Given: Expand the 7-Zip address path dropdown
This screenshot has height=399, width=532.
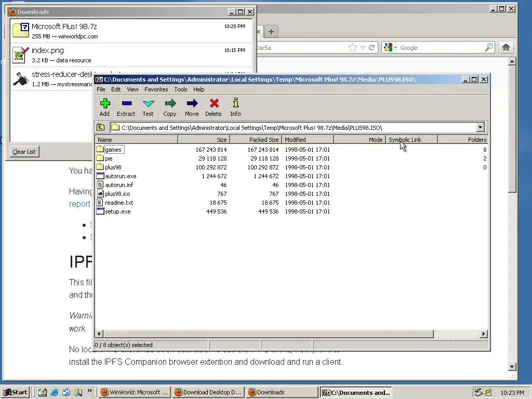Looking at the screenshot, I should click(480, 127).
